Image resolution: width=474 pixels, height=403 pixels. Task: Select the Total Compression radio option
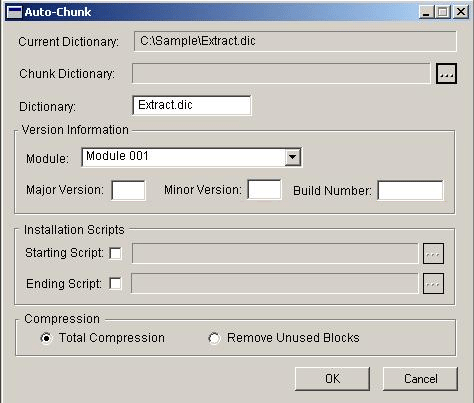pyautogui.click(x=46, y=338)
